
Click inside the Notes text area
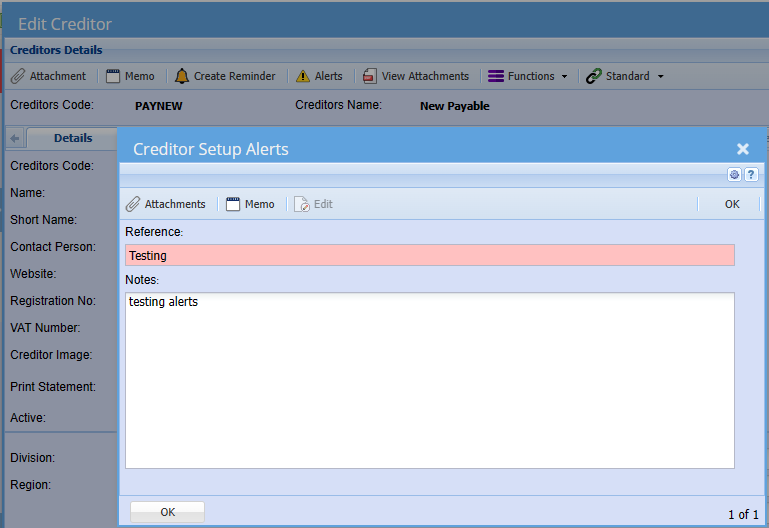pos(430,380)
